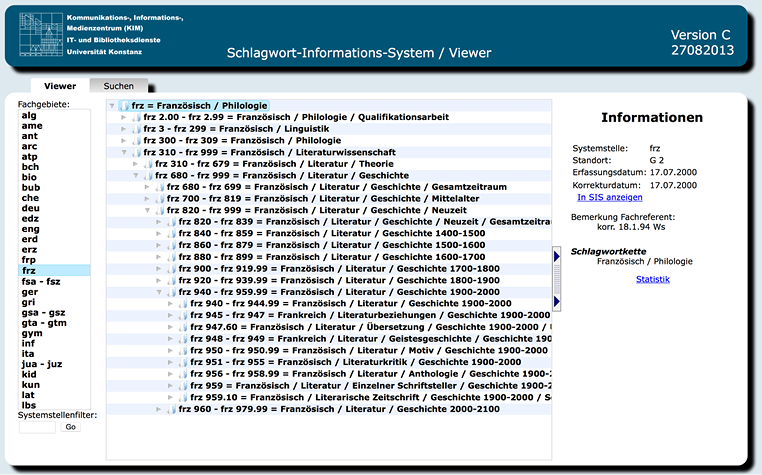
Task: Select the deu subject area
Action: tap(30, 208)
